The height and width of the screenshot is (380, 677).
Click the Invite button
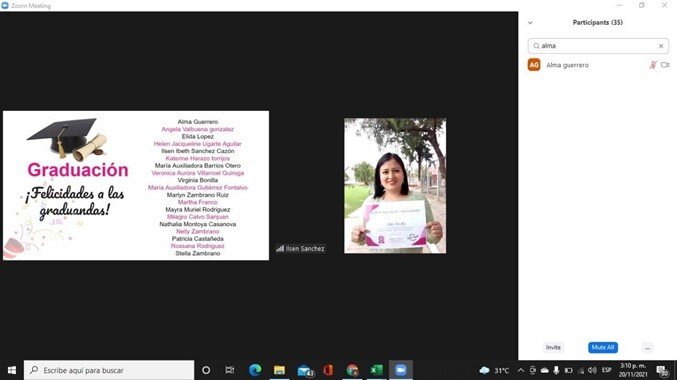(553, 347)
